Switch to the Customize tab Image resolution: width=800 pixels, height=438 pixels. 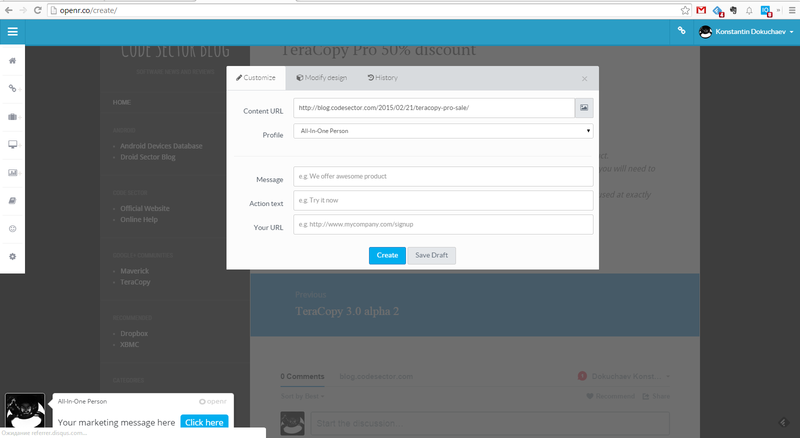(x=256, y=78)
